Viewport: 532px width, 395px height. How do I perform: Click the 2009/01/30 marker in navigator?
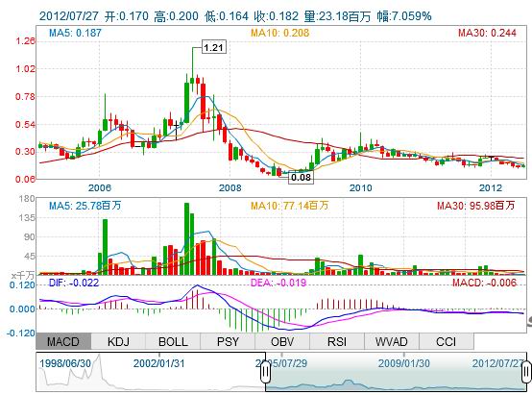coord(403,363)
